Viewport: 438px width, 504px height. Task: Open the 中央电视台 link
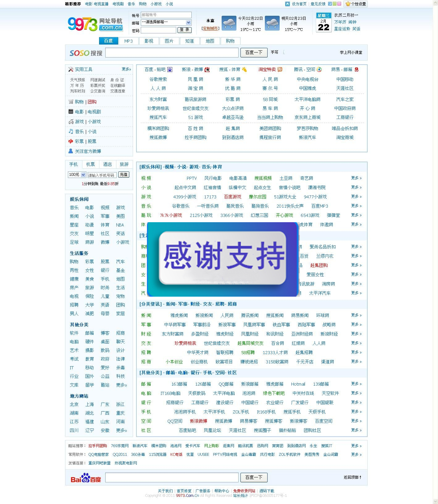307,79
